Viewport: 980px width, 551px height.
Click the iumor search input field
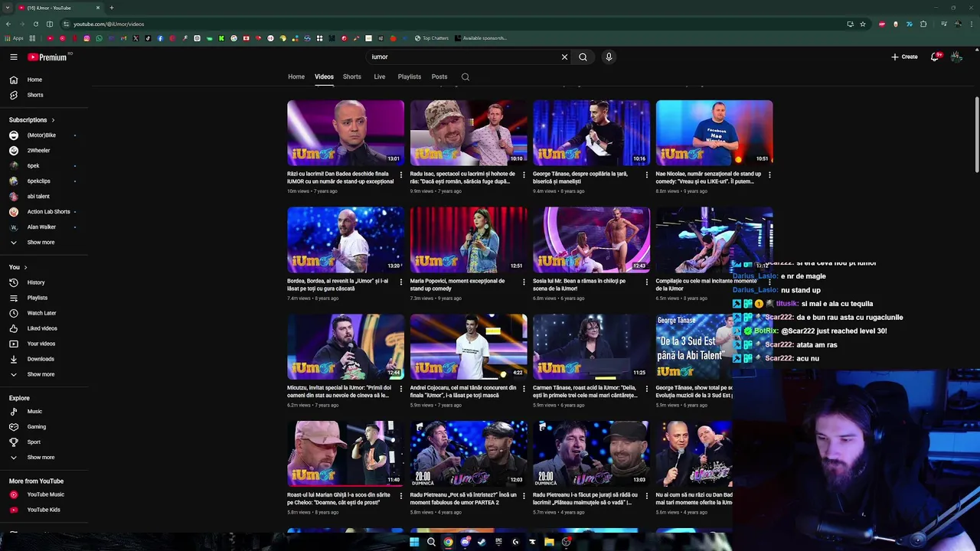point(464,57)
